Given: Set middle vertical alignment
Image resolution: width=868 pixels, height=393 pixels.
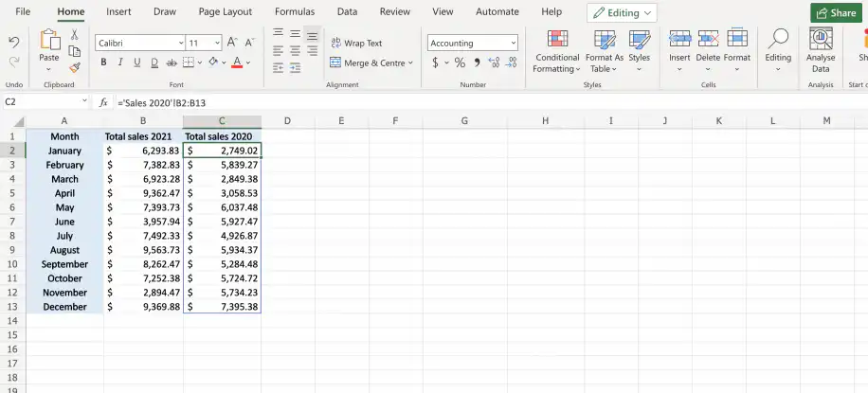Looking at the screenshot, I should click(x=295, y=34).
